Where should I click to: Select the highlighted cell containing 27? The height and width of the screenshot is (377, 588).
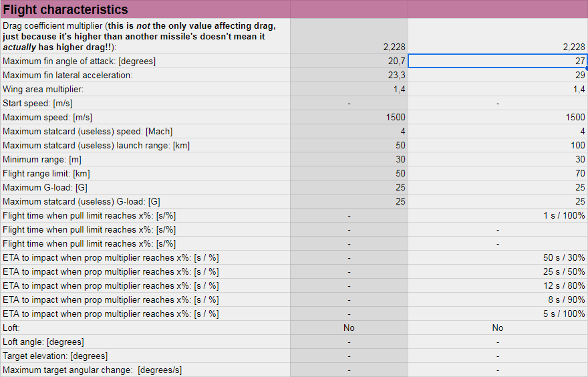click(x=498, y=61)
